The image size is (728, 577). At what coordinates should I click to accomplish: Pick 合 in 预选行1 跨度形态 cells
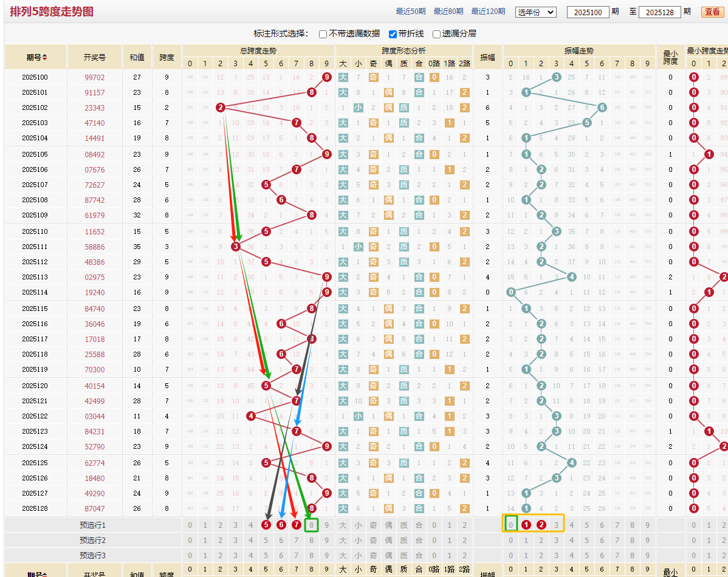[x=419, y=525]
